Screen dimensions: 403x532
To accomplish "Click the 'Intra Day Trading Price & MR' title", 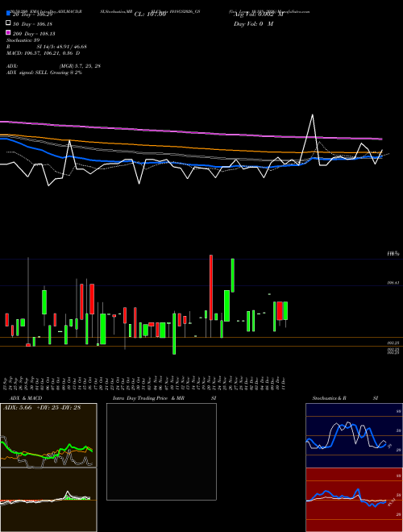I will pyautogui.click(x=148, y=398).
